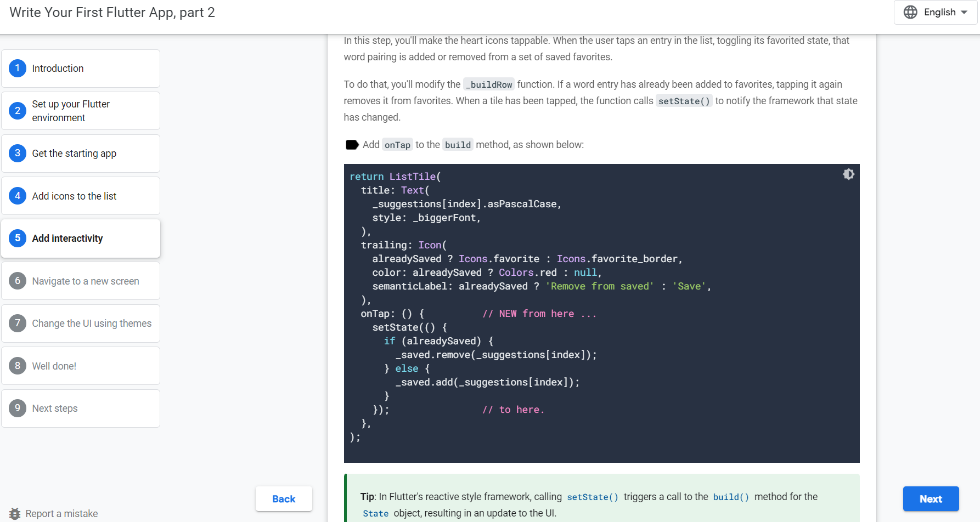Click the Back button

coord(284,499)
